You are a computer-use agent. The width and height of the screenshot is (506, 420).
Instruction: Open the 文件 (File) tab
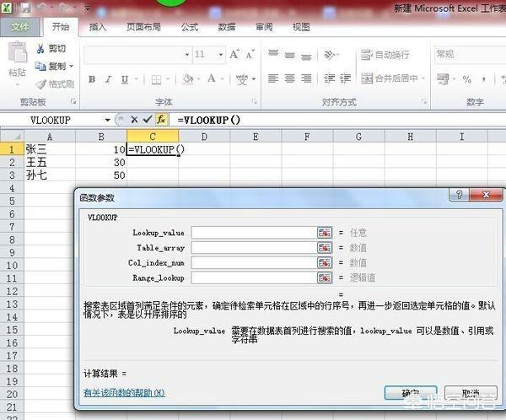(19, 27)
